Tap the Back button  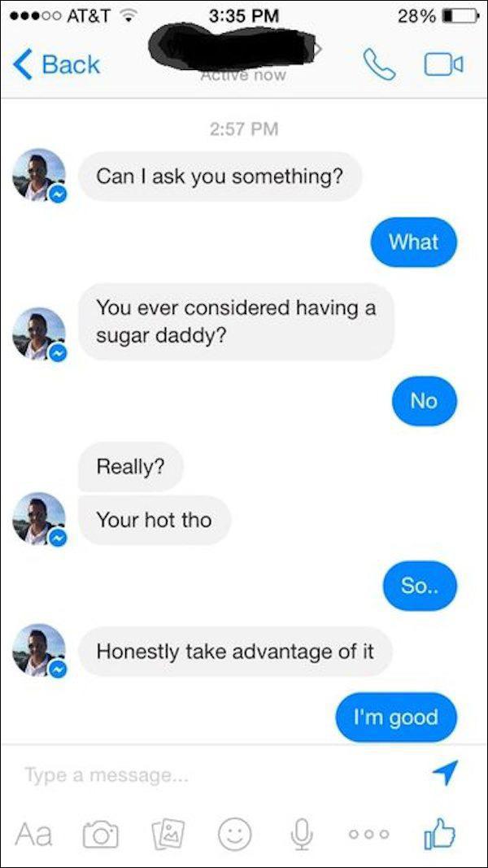[x=56, y=65]
